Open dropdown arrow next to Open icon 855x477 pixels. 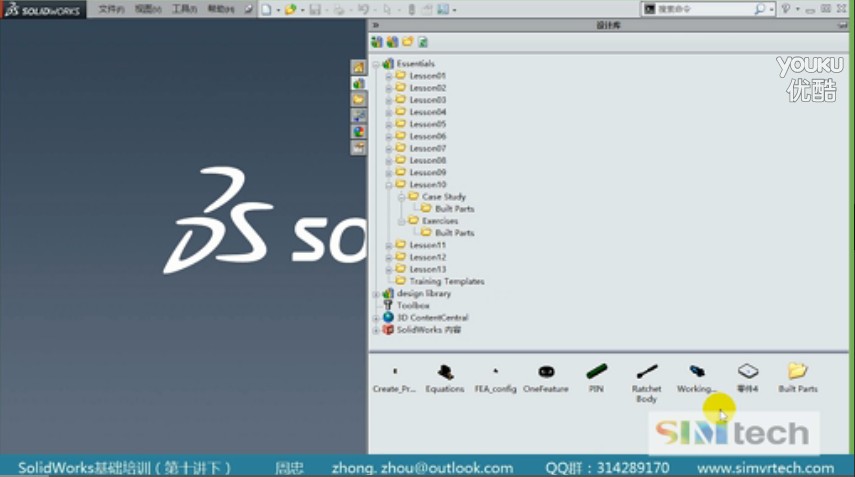(303, 10)
